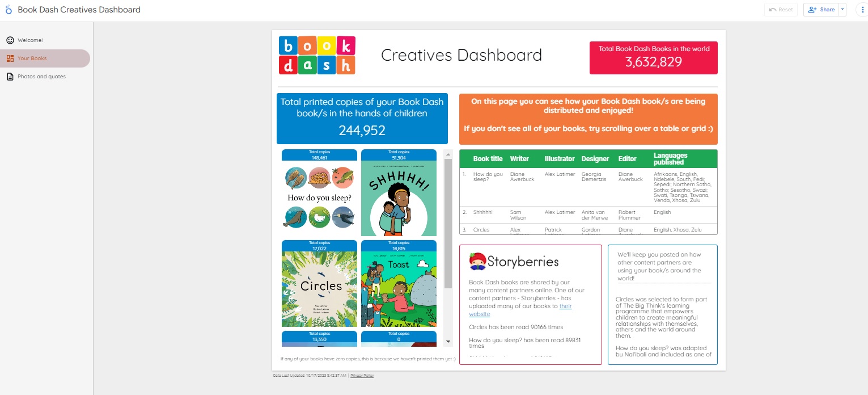Click the Anita van der Merwe cell
Viewport: 868px width, 395px height.
point(595,215)
